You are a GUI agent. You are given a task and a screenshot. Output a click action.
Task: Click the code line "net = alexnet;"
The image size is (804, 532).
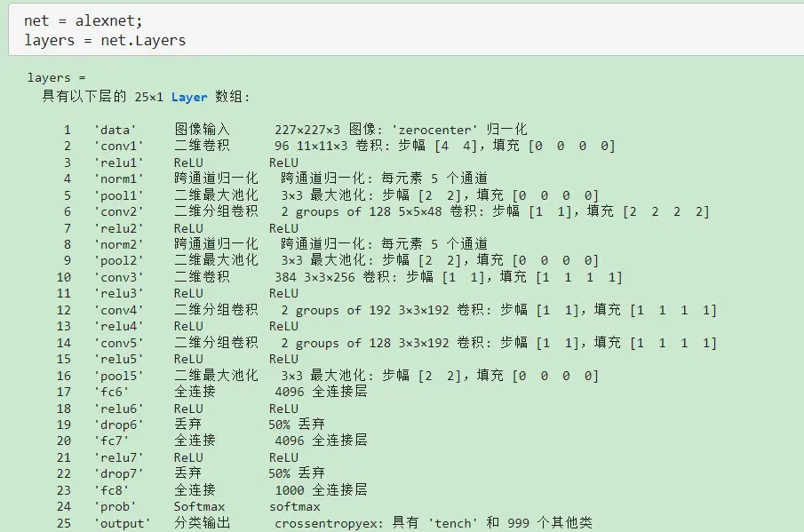click(84, 20)
